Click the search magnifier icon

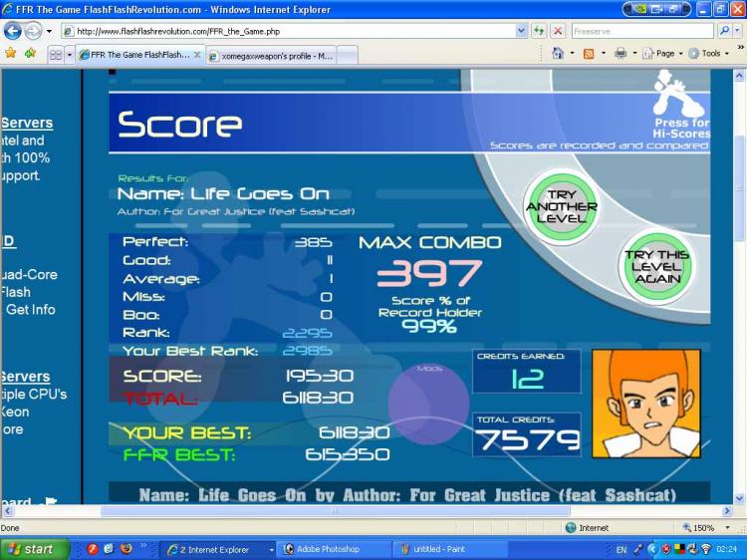724,32
